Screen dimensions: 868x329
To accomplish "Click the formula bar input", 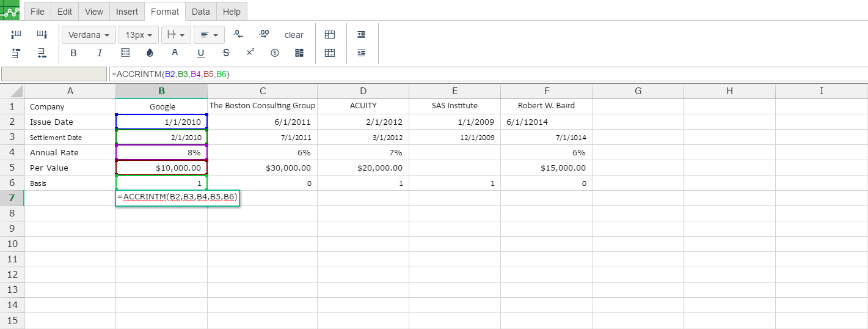I will click(x=488, y=74).
